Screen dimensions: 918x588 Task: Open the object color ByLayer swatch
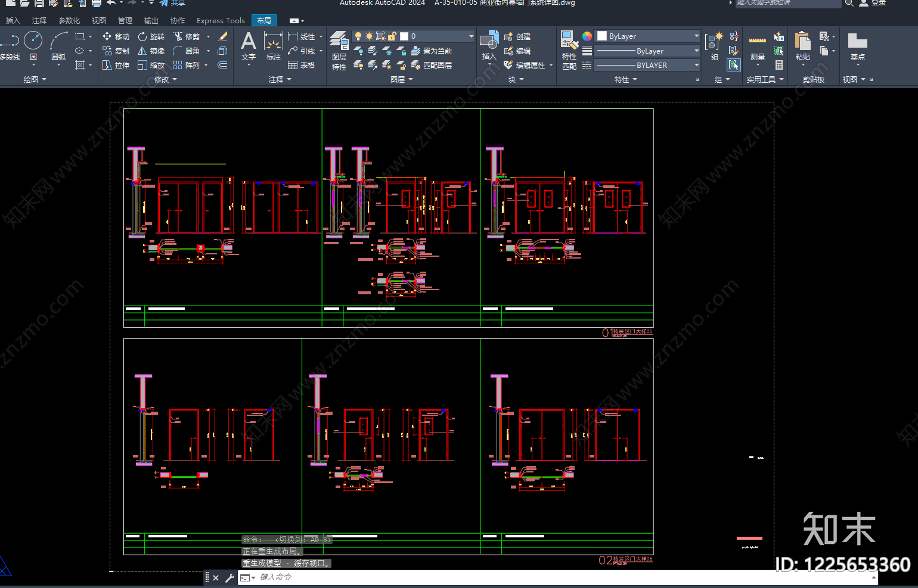pos(647,36)
